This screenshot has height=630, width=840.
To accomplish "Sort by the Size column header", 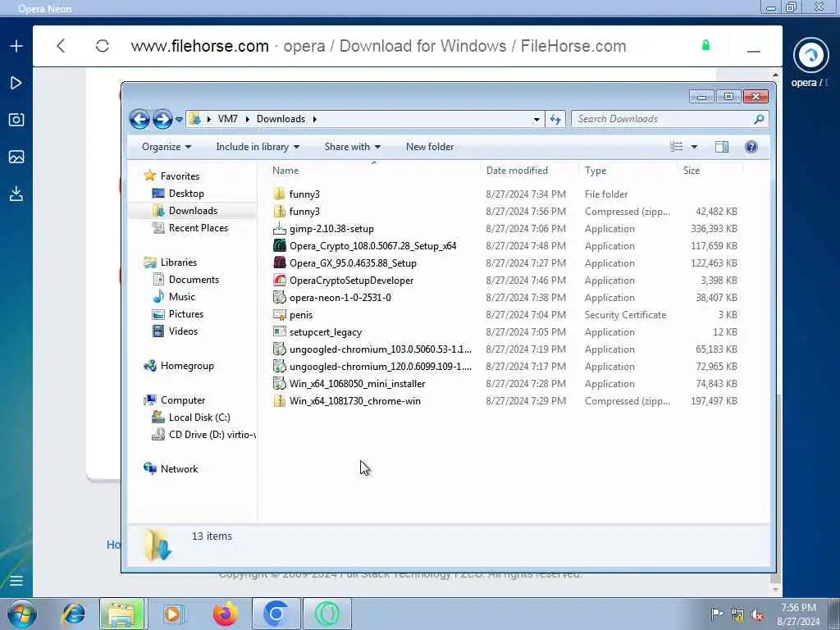I will click(710, 171).
